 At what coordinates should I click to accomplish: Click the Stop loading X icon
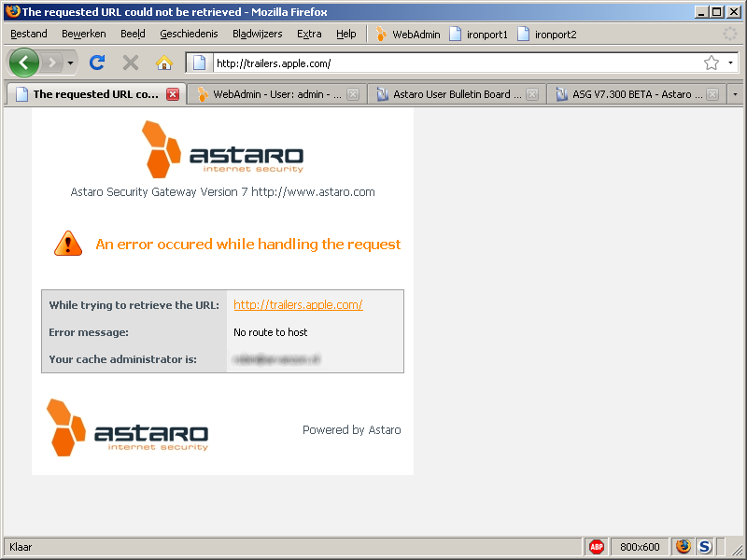click(x=131, y=63)
